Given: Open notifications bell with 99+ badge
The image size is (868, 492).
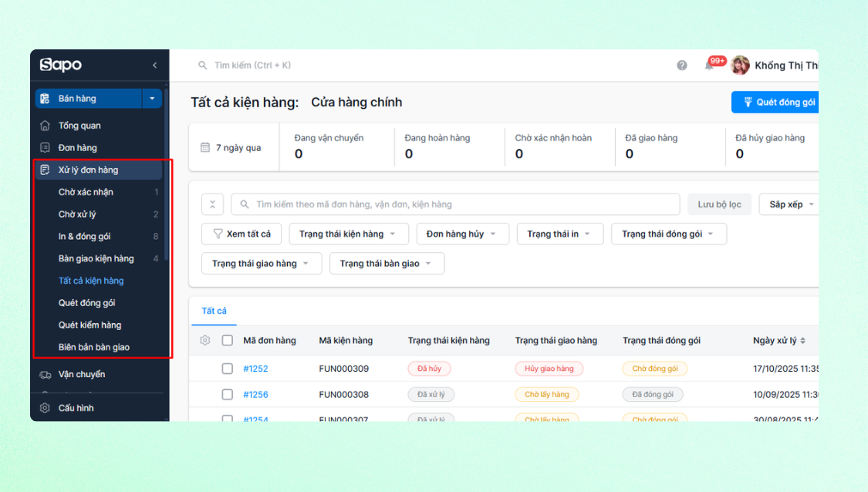Looking at the screenshot, I should tap(709, 66).
